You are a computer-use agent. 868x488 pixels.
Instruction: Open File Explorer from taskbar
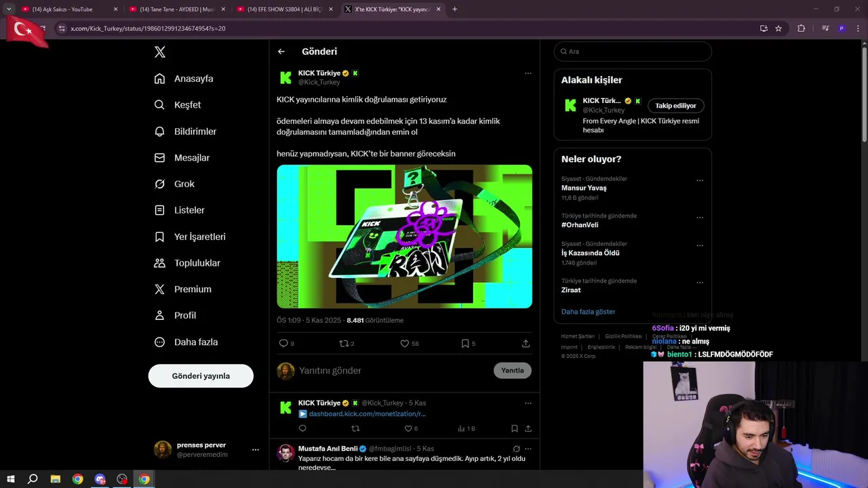tap(56, 479)
